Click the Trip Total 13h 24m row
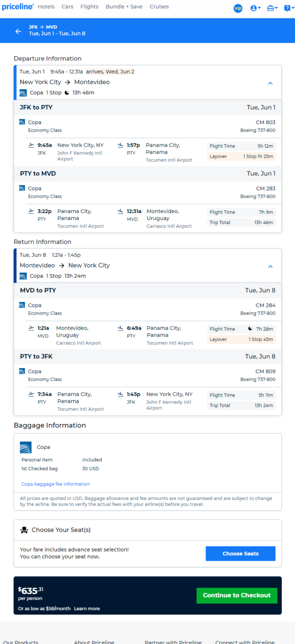 (241, 405)
